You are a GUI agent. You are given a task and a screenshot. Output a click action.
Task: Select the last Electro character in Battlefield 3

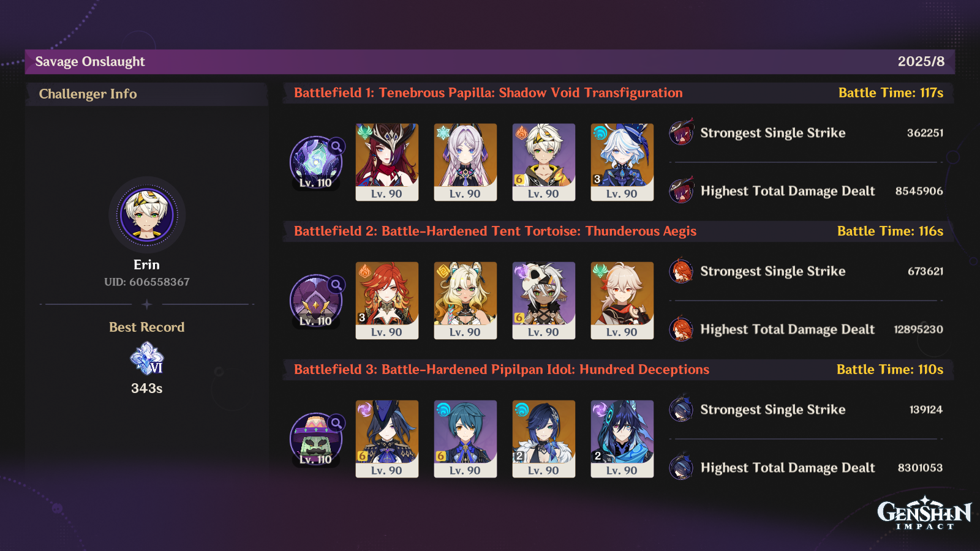pyautogui.click(x=622, y=439)
